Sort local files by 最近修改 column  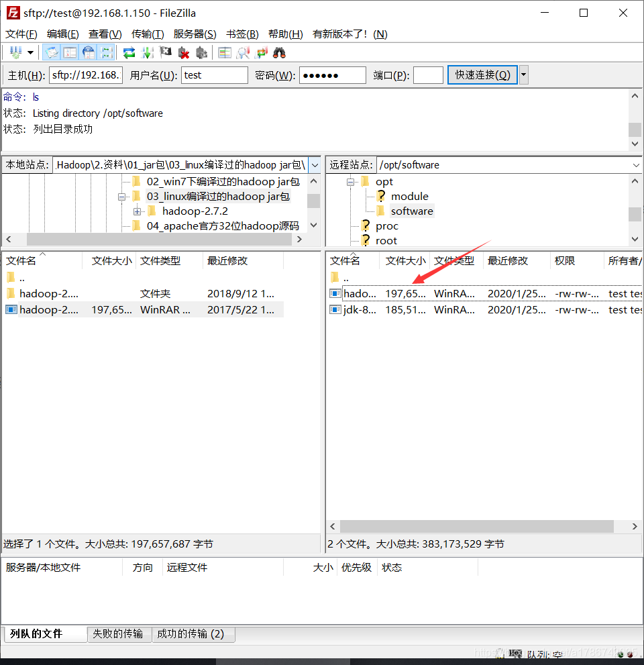tap(243, 261)
